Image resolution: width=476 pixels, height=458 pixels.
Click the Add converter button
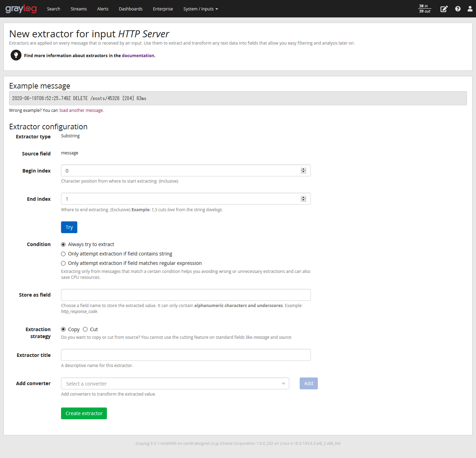click(x=309, y=383)
